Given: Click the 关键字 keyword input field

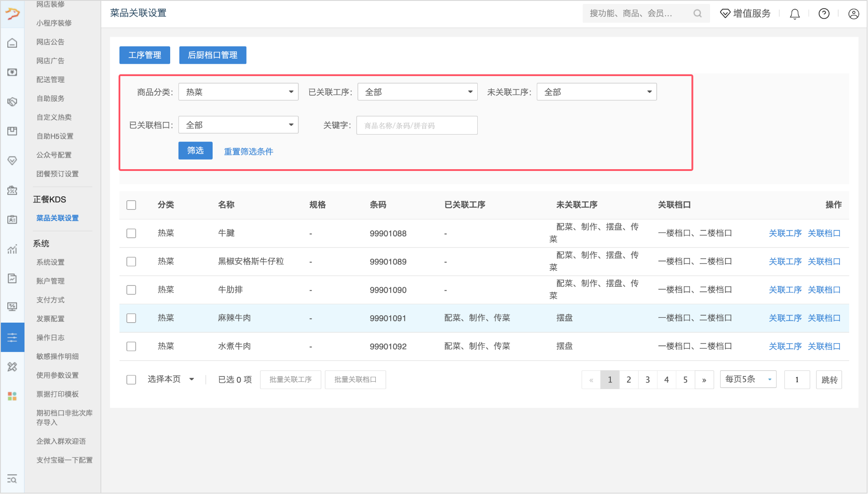Looking at the screenshot, I should 417,125.
